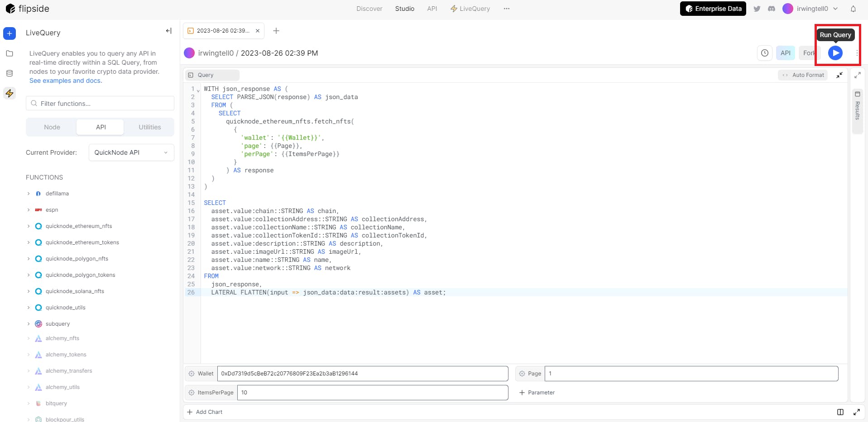This screenshot has width=868, height=422.
Task: Open the query more options kebab menu
Action: [857, 53]
